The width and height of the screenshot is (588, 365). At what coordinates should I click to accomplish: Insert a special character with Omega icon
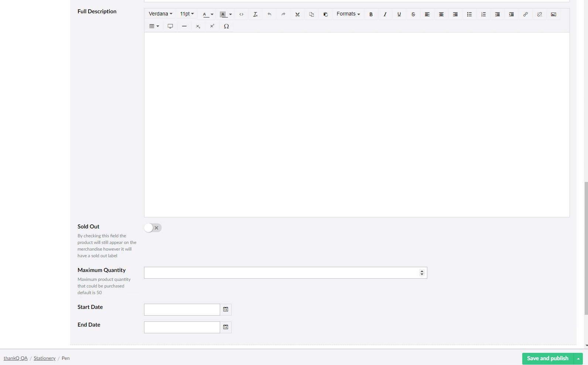[x=226, y=26]
